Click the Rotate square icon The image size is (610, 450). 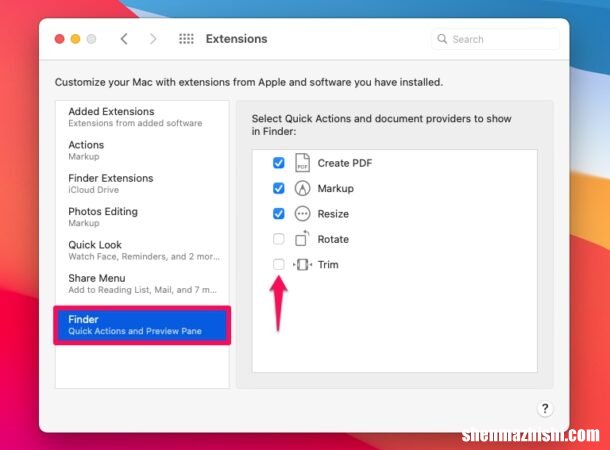(x=302, y=239)
